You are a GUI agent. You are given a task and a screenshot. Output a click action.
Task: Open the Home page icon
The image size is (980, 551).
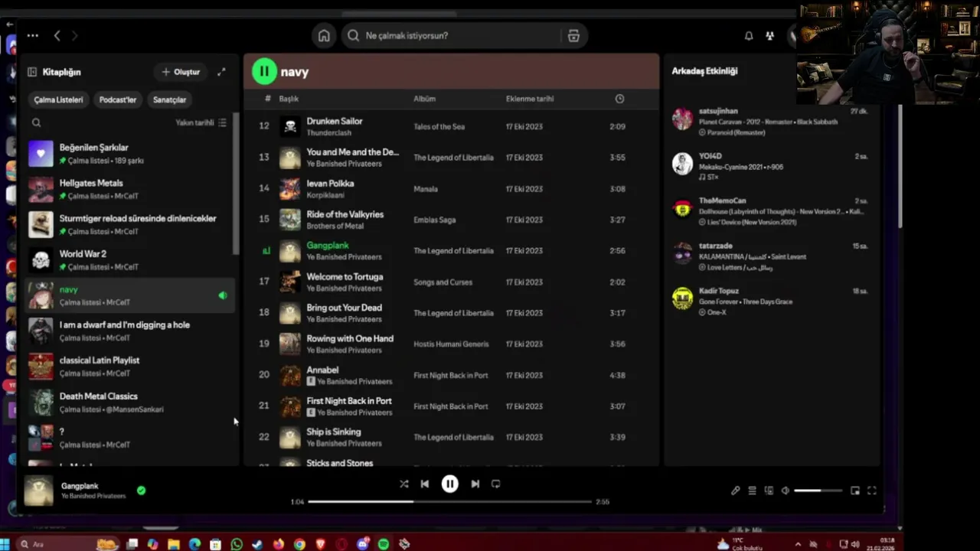[324, 36]
